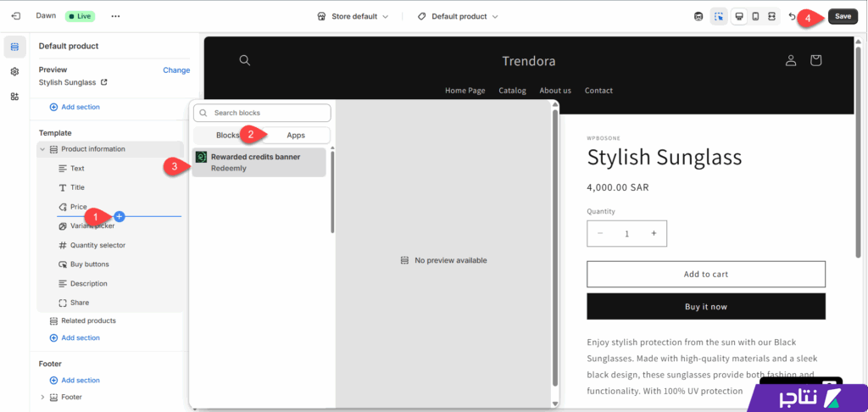Image resolution: width=868 pixels, height=412 pixels.
Task: Click the undo arrow icon
Action: pos(792,16)
